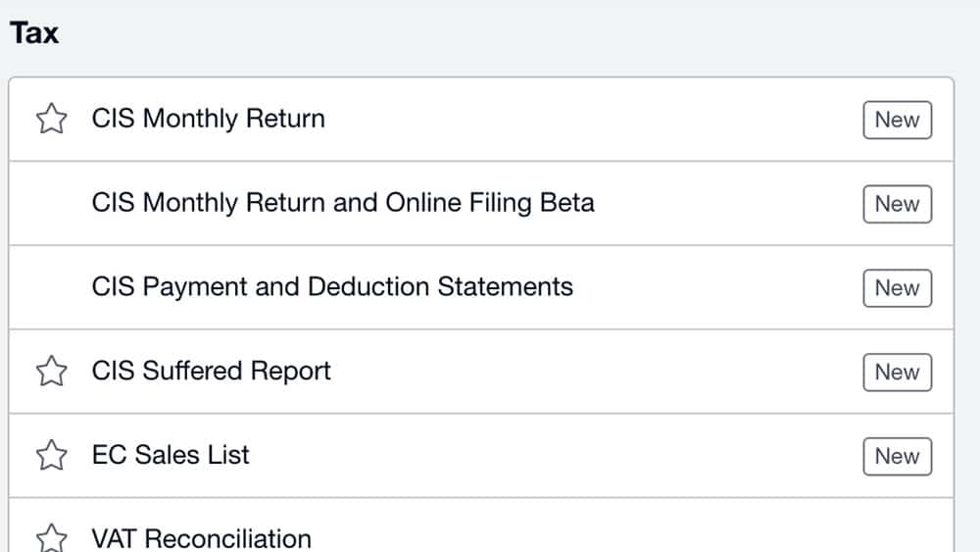The image size is (980, 552).
Task: Click New badge for Online Filing Beta row
Action: point(897,204)
